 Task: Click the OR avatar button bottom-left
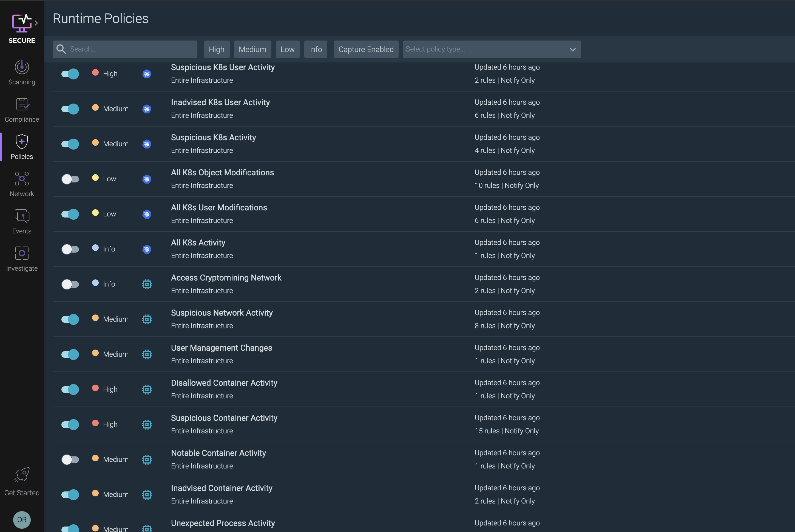(x=21, y=519)
